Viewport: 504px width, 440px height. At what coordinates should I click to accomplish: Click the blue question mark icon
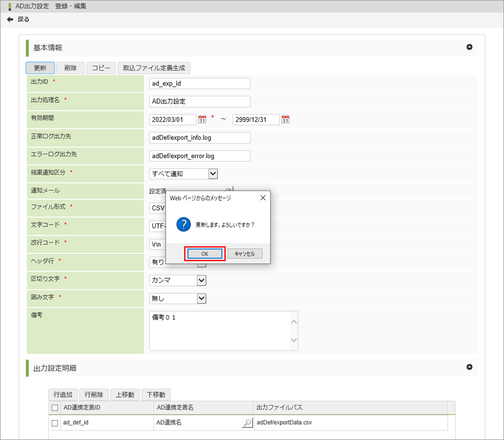tap(184, 224)
